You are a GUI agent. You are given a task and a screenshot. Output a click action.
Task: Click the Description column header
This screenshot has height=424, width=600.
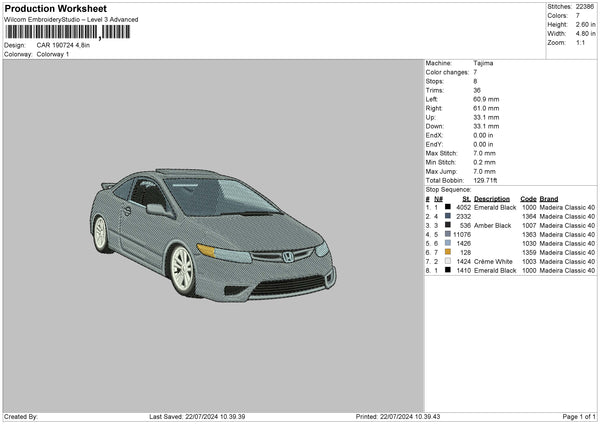pyautogui.click(x=492, y=198)
